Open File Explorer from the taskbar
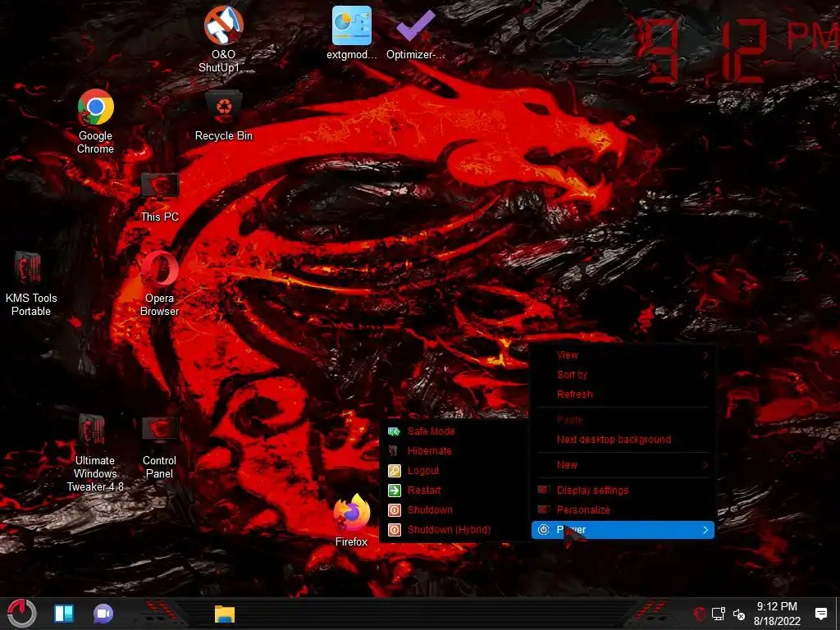 225,614
